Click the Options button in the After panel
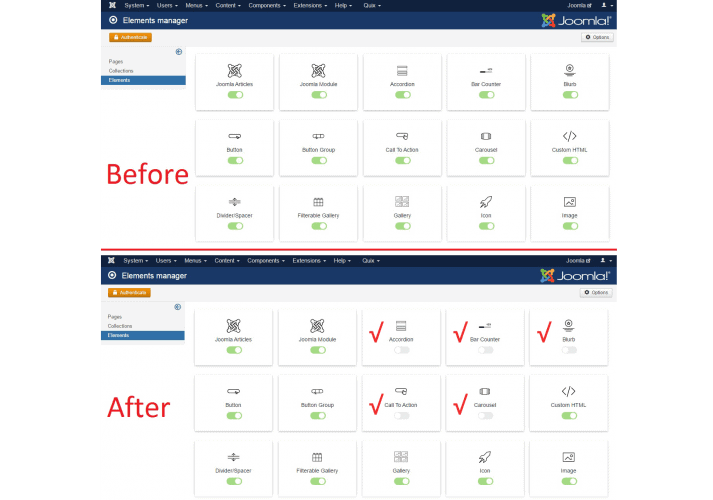The image size is (713, 500). [x=596, y=292]
